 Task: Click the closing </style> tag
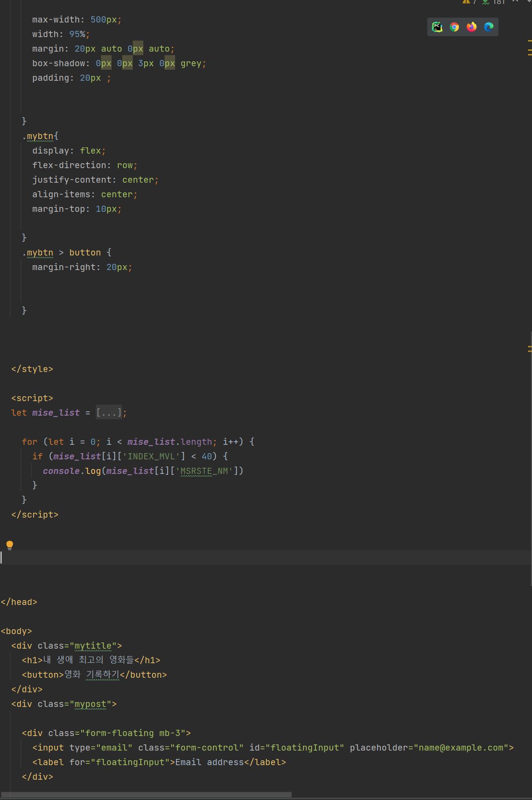pos(32,369)
